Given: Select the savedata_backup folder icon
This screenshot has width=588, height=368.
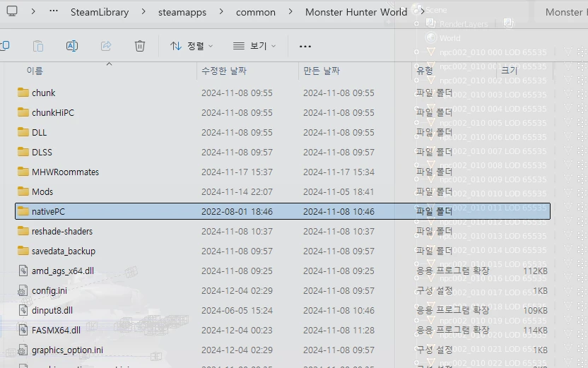Looking at the screenshot, I should 23,251.
